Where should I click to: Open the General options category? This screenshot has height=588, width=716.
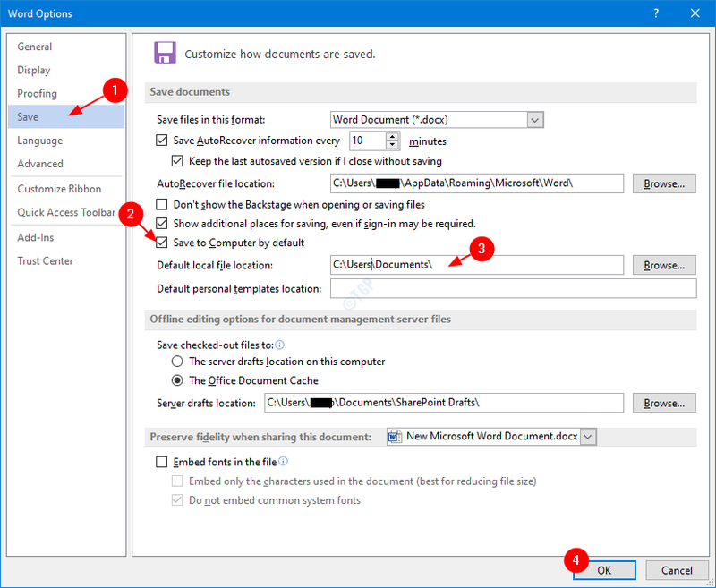pyautogui.click(x=66, y=47)
